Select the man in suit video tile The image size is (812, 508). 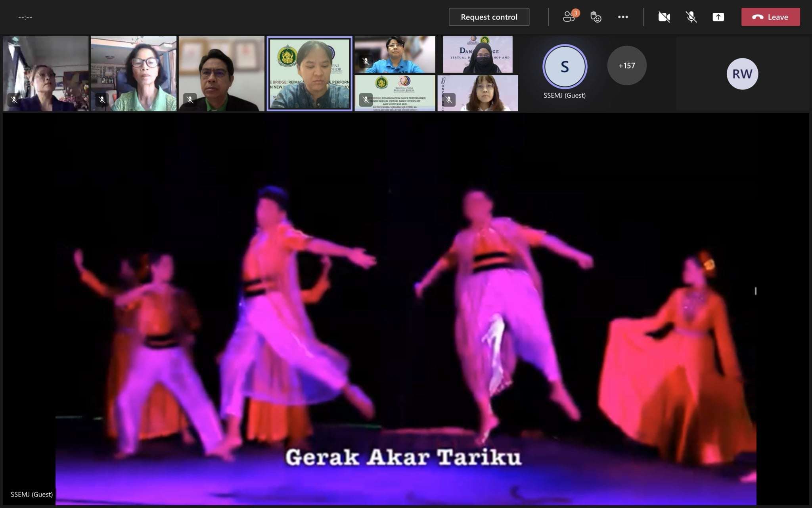pos(221,74)
